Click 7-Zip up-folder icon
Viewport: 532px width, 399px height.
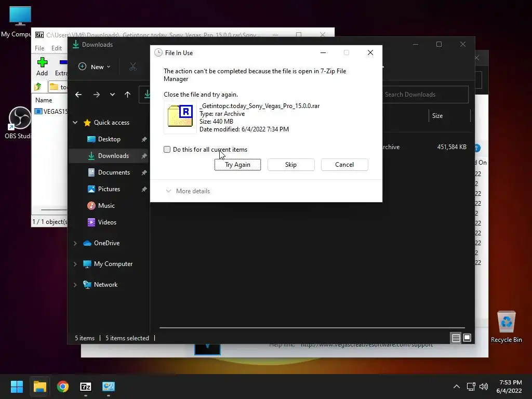tap(38, 87)
